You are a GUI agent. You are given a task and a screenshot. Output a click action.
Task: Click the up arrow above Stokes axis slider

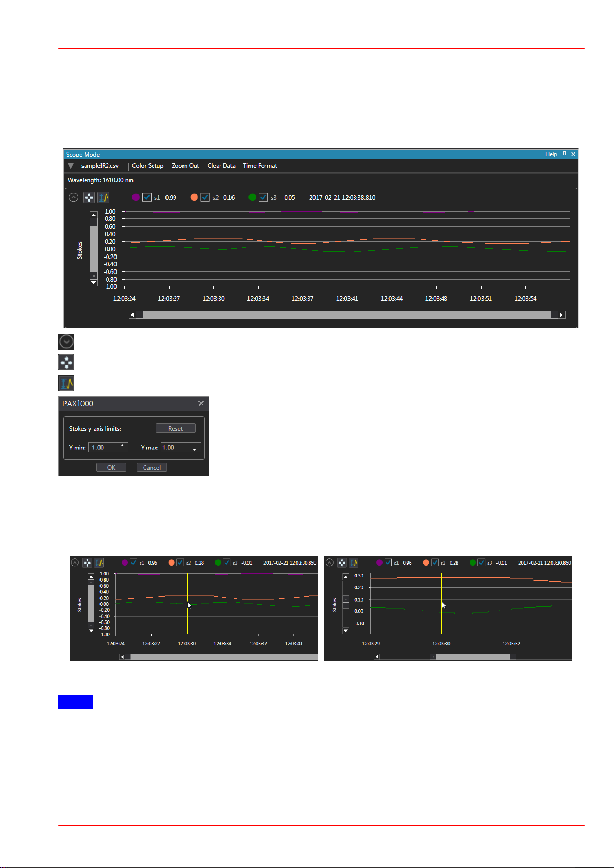coord(94,215)
